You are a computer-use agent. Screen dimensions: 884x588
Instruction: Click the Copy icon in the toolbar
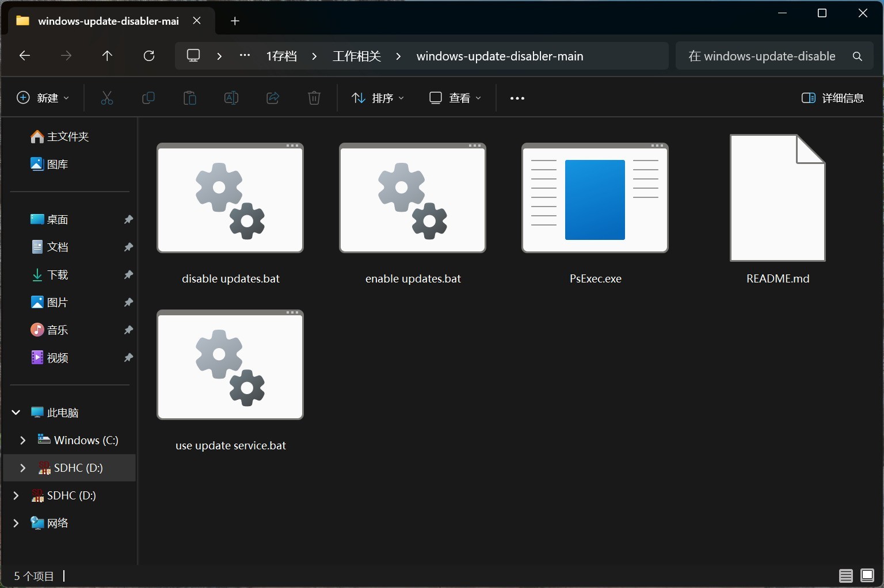[x=148, y=98]
